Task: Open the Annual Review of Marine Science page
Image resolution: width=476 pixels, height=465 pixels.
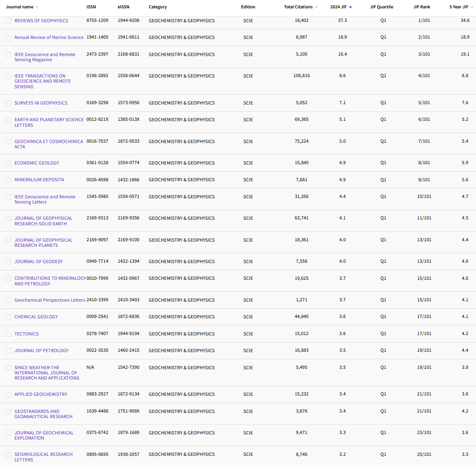Action: click(x=49, y=37)
